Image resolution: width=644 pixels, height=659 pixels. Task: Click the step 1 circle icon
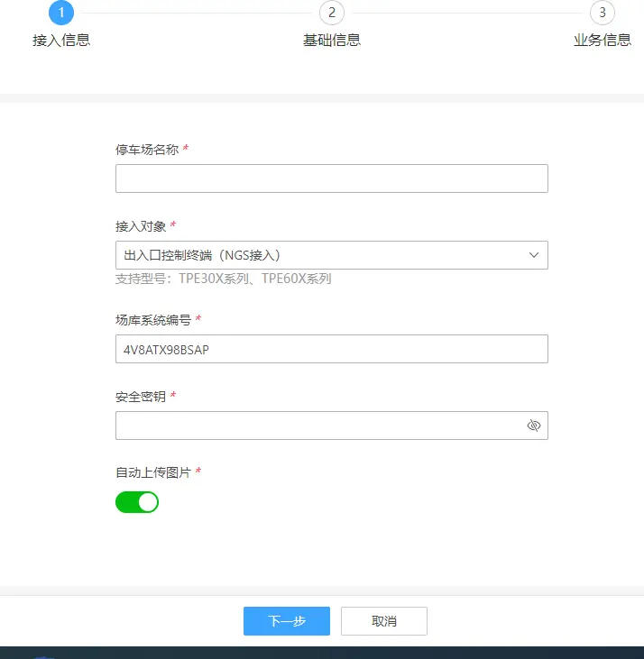(x=61, y=13)
